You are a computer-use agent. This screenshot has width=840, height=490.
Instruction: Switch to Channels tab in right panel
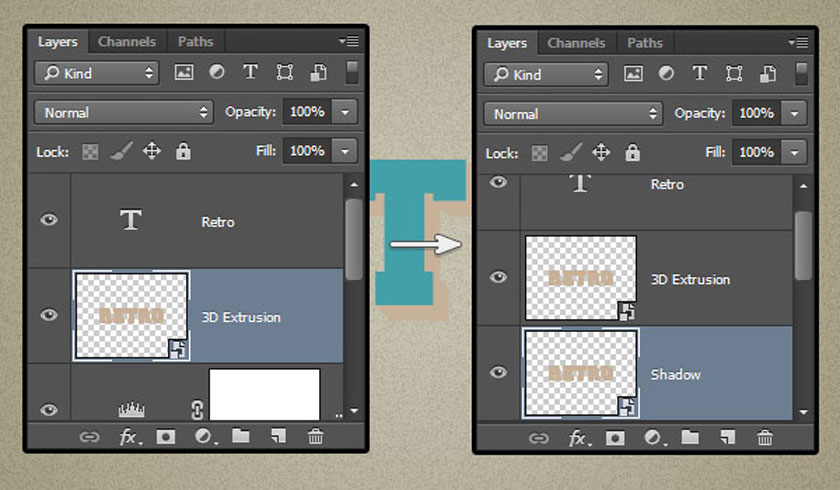click(576, 43)
